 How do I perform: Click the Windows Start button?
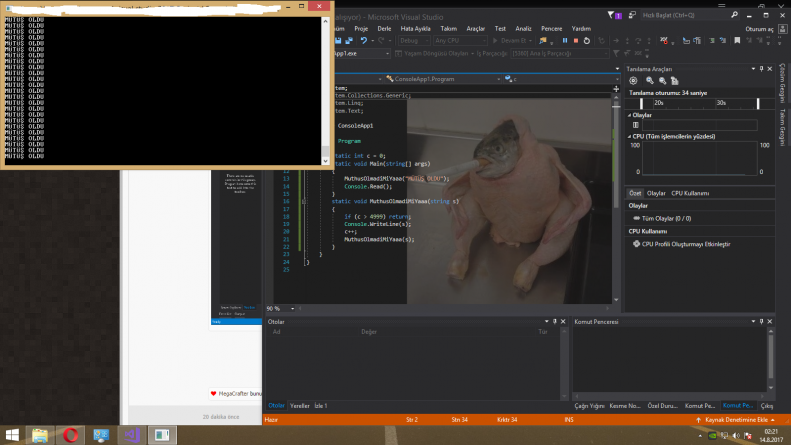pos(12,435)
